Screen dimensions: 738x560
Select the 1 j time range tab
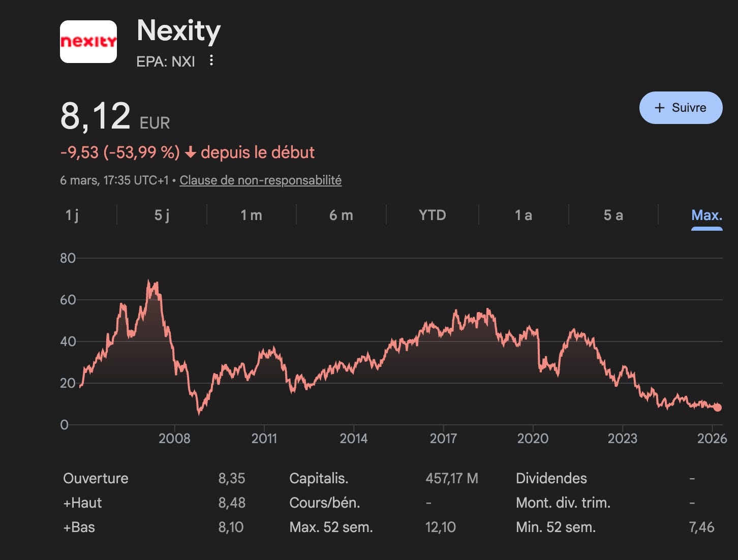[72, 215]
